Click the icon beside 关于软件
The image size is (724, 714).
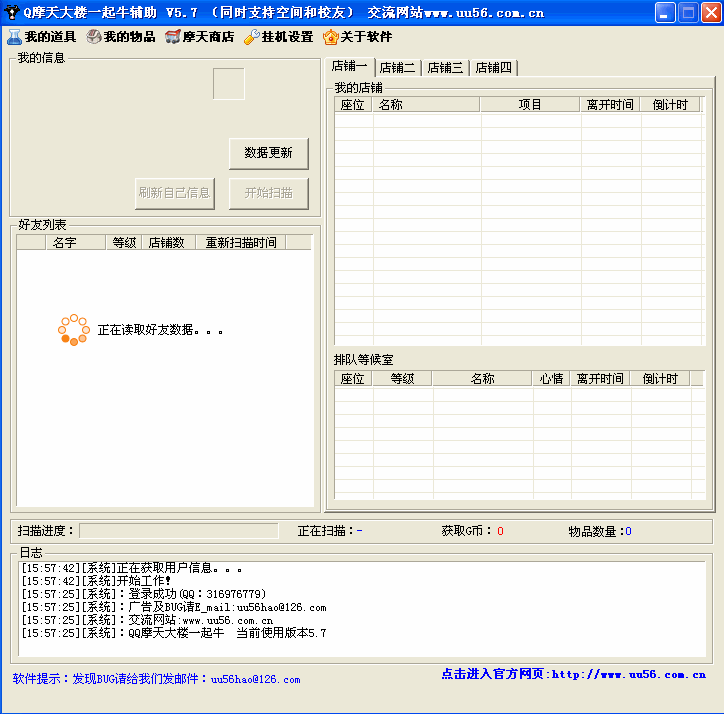[x=331, y=37]
